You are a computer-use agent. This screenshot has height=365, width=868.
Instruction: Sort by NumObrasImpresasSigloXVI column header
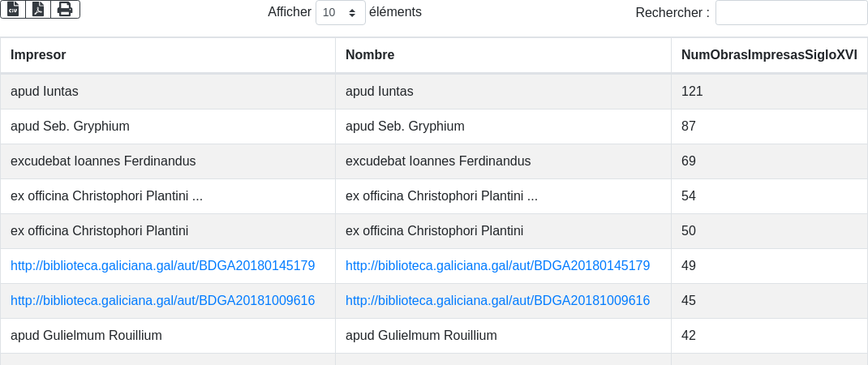[x=768, y=55]
